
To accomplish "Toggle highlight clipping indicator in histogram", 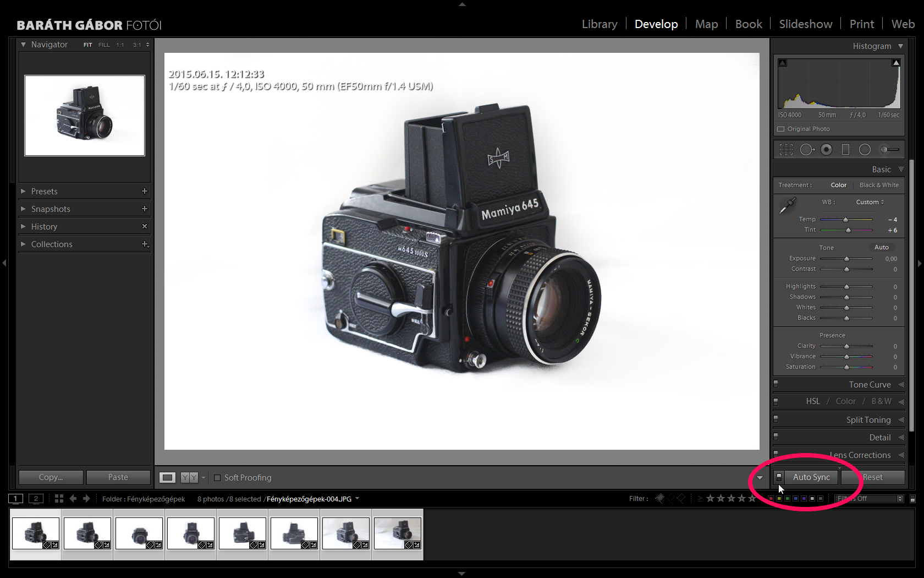I will point(896,63).
